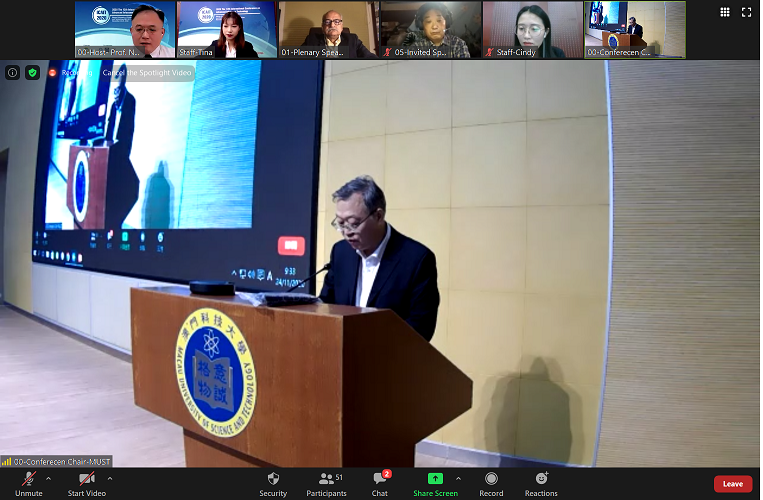
Task: Click muted mic icon on Staff-Cindy
Action: pyautogui.click(x=490, y=52)
